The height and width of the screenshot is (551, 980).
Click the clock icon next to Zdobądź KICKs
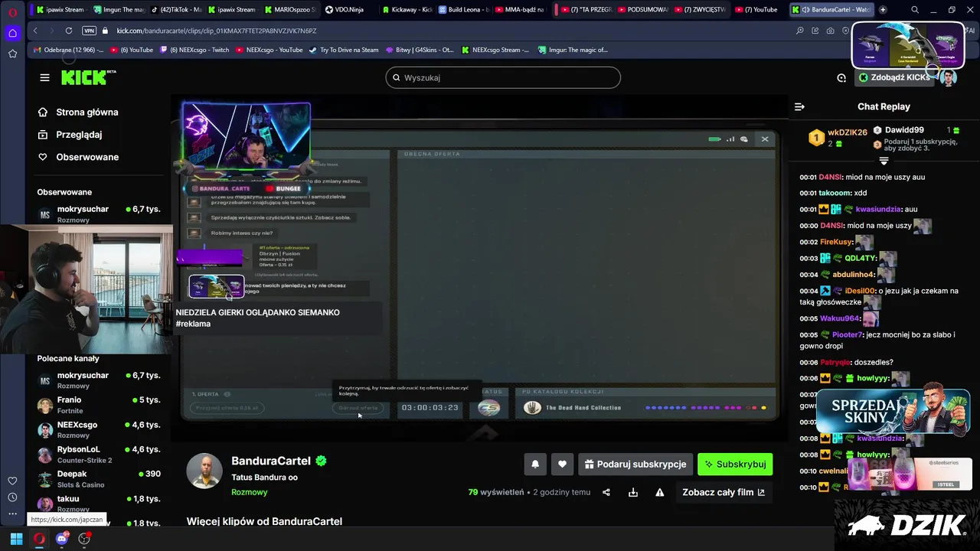[841, 77]
